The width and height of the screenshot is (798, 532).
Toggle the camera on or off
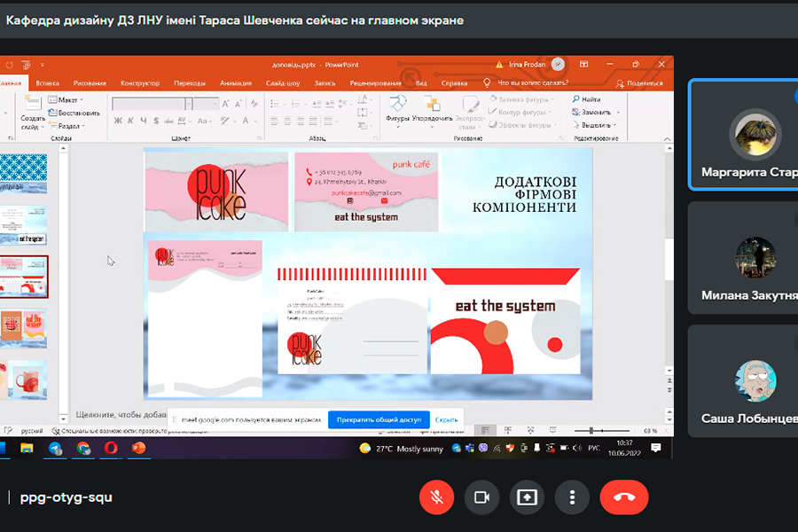481,497
